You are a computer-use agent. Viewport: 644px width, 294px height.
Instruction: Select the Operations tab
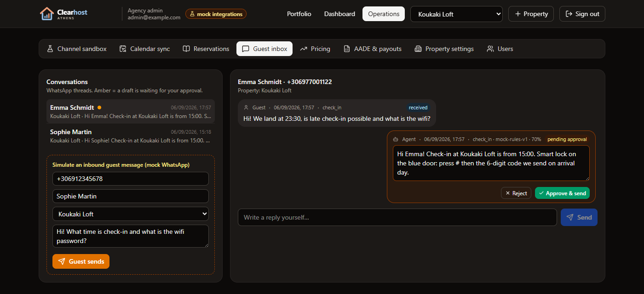384,14
